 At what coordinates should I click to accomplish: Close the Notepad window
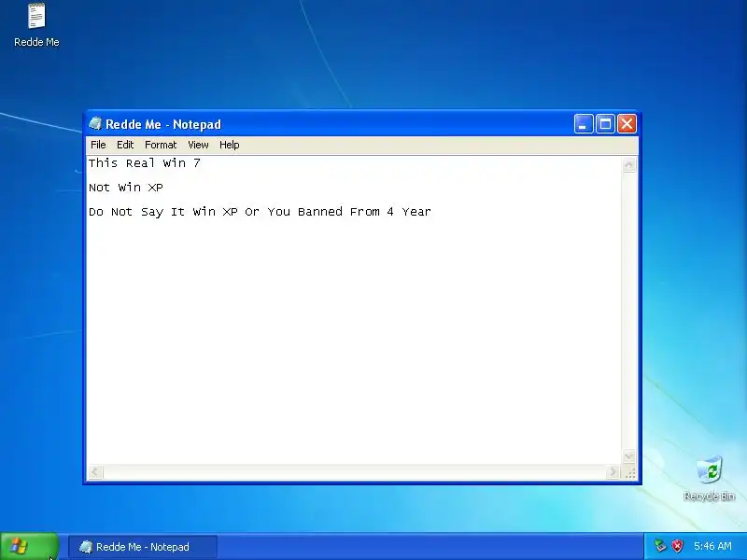[627, 124]
